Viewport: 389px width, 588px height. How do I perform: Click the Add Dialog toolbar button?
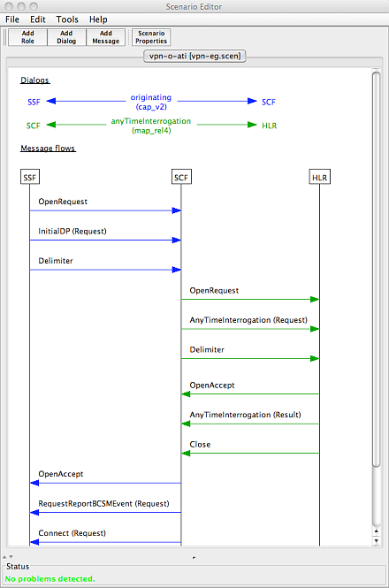click(x=66, y=37)
